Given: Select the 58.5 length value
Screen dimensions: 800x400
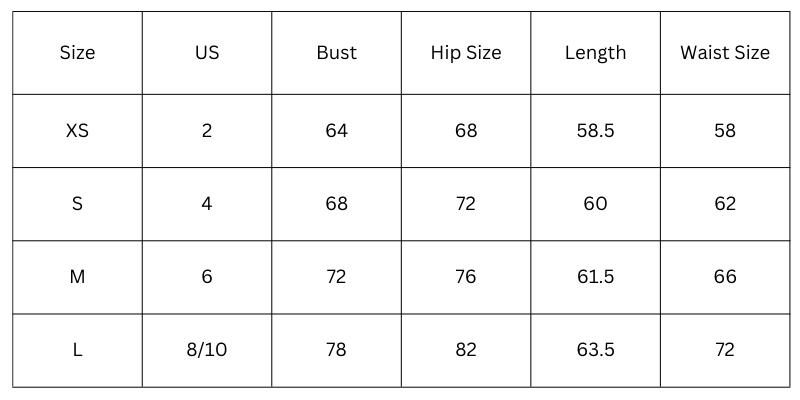Looking at the screenshot, I should (595, 131).
